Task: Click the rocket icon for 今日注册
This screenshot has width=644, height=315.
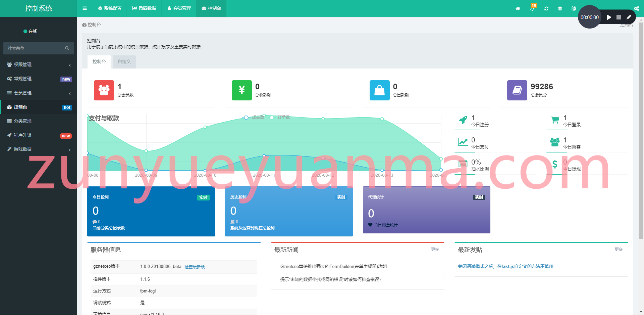Action: click(463, 120)
